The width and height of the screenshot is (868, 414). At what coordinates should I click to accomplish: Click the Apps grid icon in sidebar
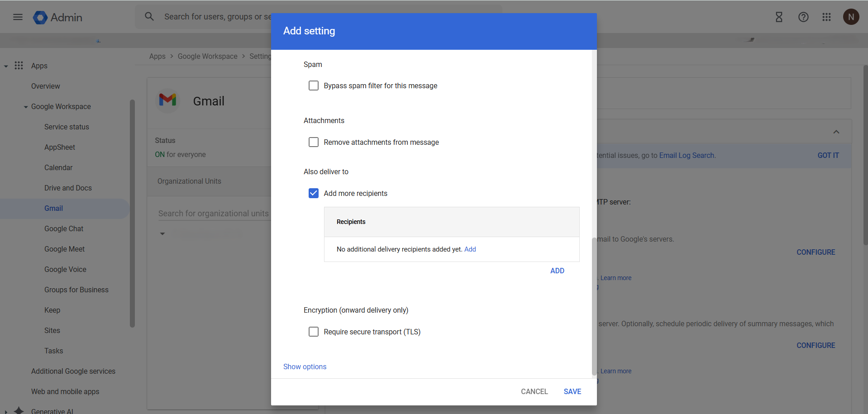point(19,66)
